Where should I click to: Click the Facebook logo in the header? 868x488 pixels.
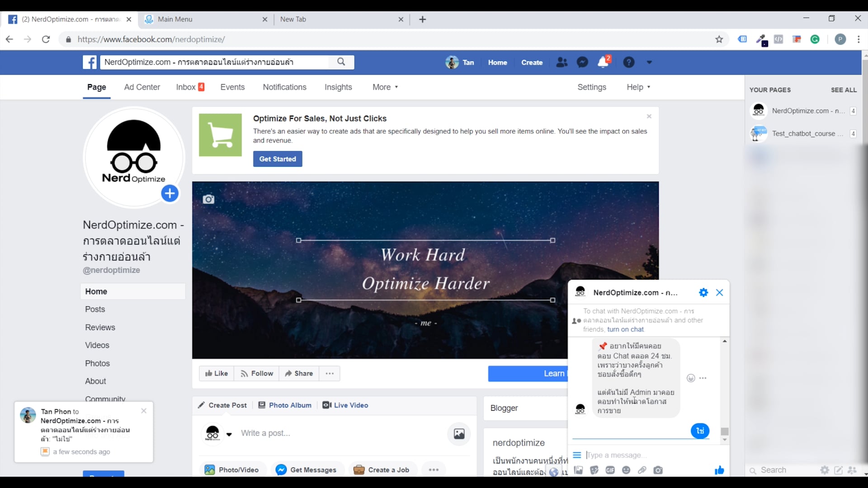(x=90, y=62)
